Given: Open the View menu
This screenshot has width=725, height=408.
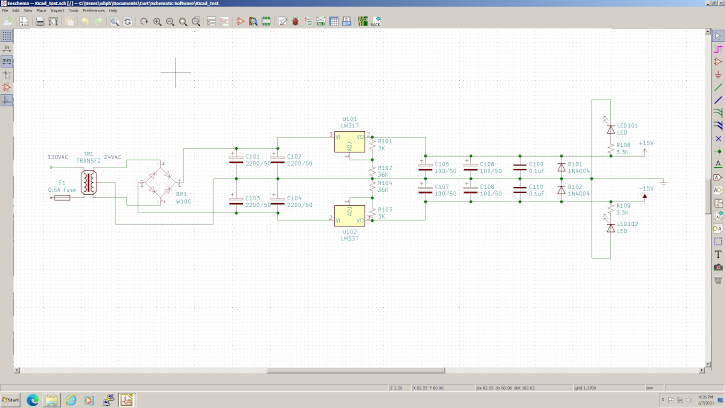Looking at the screenshot, I should click(28, 10).
